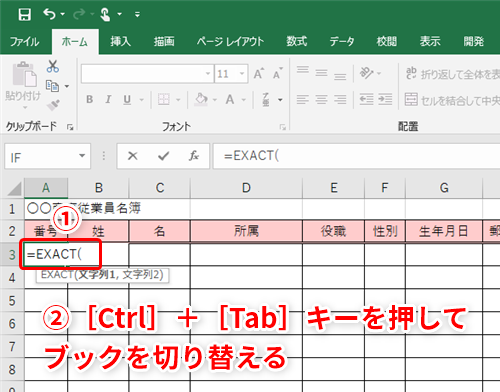Image resolution: width=500 pixels, height=392 pixels.
Task: Click the 所属 header cell
Action: tap(246, 231)
